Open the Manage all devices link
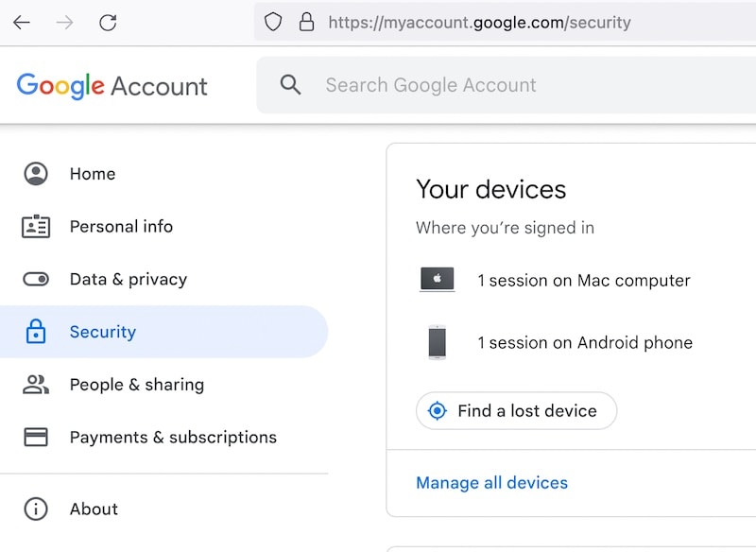This screenshot has height=552, width=756. 491,483
